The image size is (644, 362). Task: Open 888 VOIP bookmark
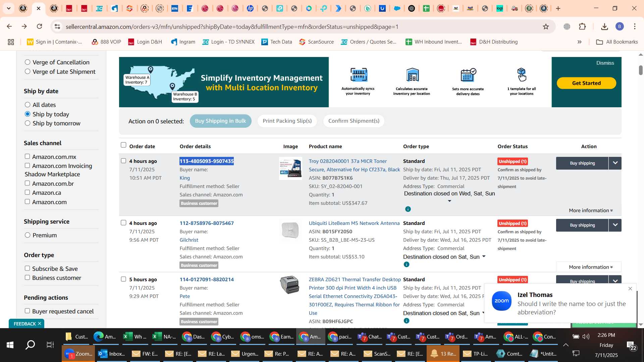point(106,42)
